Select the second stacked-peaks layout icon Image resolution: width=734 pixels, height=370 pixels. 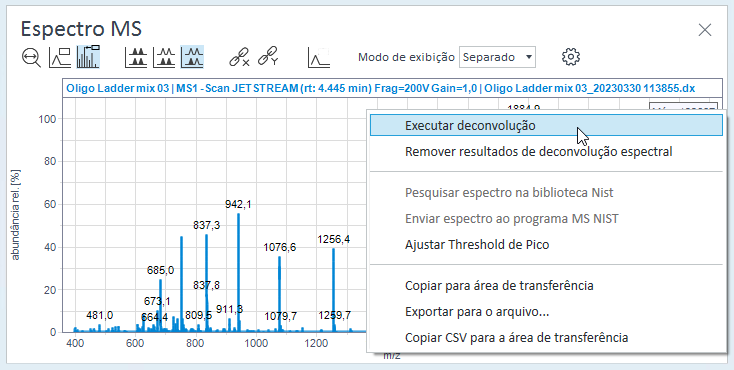coord(164,57)
